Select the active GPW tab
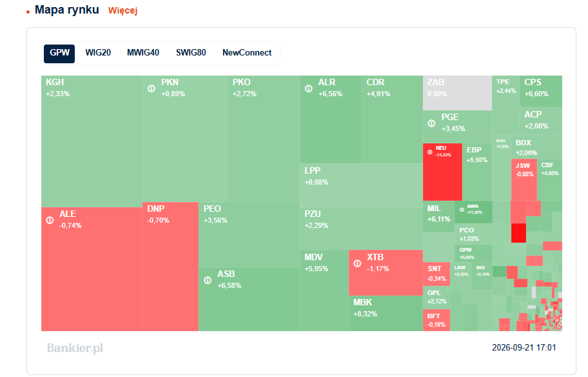The image size is (588, 377). click(59, 54)
